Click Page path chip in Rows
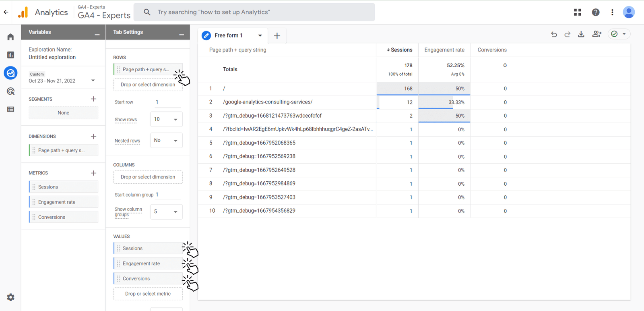Screen dimensions: 644x311 148,69
